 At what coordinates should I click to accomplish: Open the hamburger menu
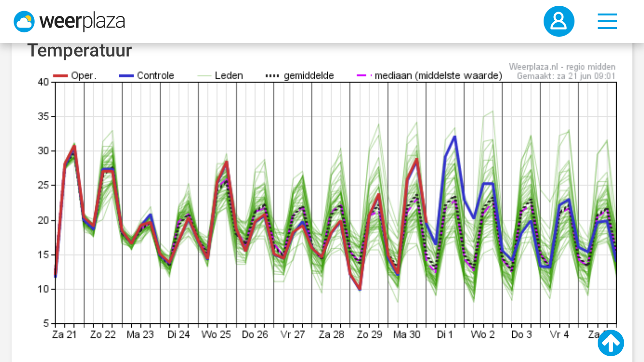607,21
